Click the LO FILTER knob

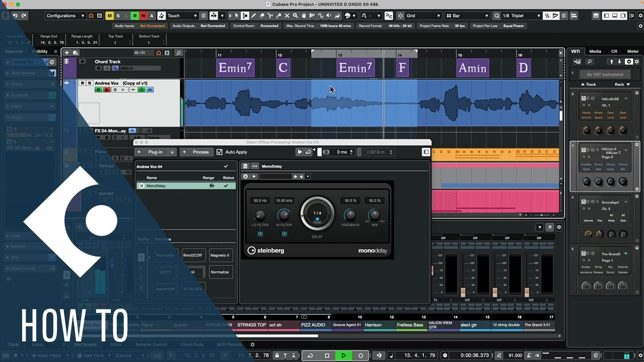coord(260,215)
